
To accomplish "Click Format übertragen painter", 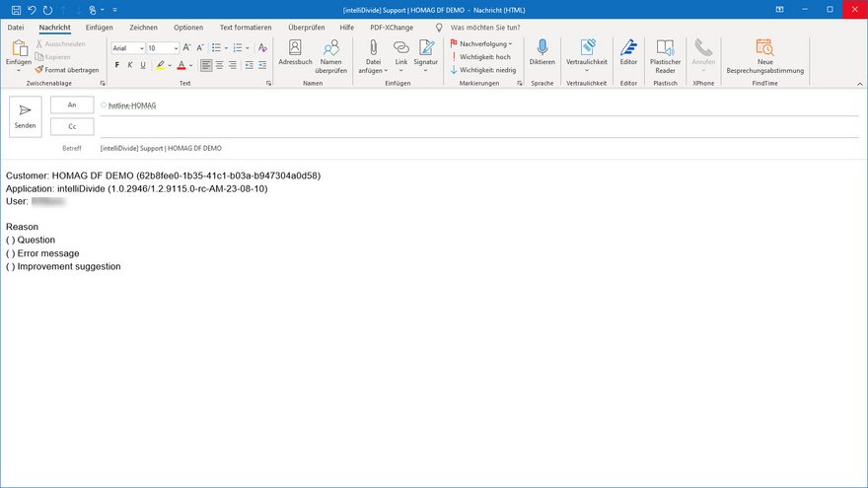I will click(x=67, y=70).
